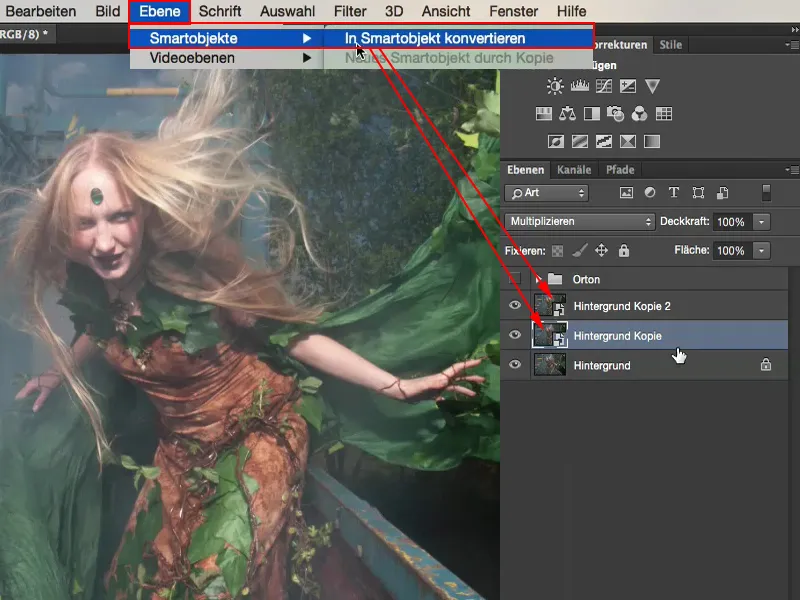800x600 pixels.
Task: Collapse the right panel dock (double arrows)
Action: (x=794, y=30)
